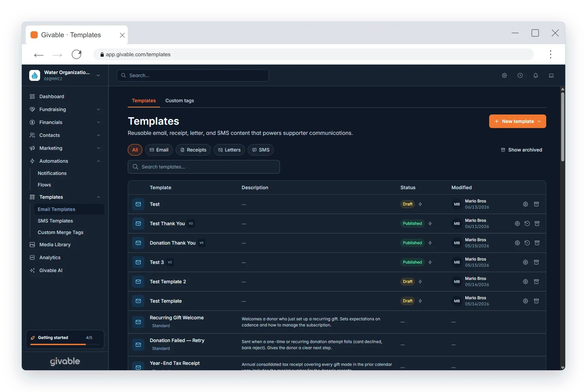This screenshot has height=392, width=587.
Task: Archive the Test Template row dated 05/14/2026
Action: click(x=536, y=301)
